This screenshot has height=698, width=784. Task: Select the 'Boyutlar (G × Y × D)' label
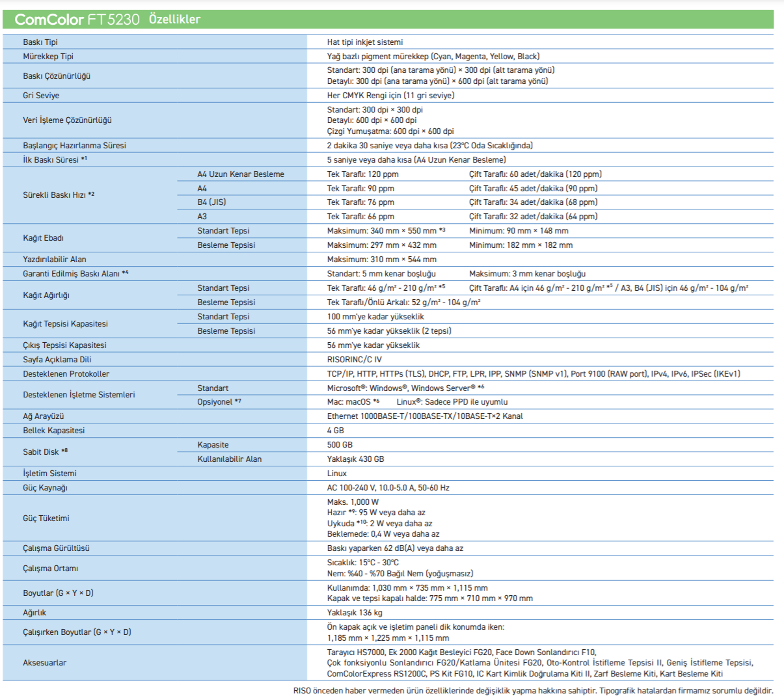[58, 593]
